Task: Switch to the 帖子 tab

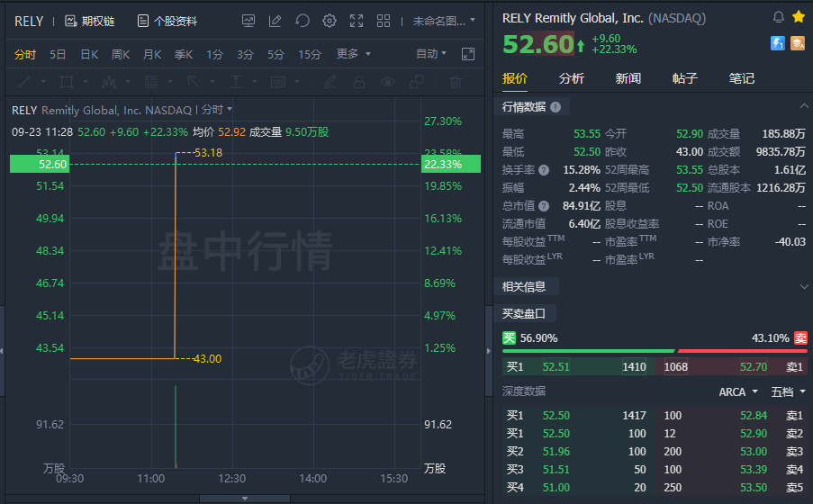Action: coord(685,78)
